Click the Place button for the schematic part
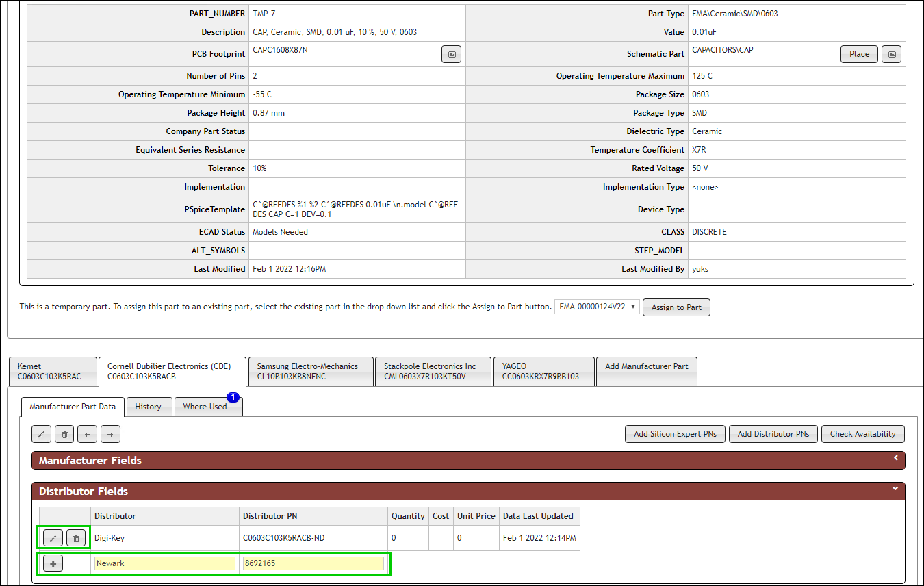Viewport: 924px width, 586px height. [x=859, y=53]
